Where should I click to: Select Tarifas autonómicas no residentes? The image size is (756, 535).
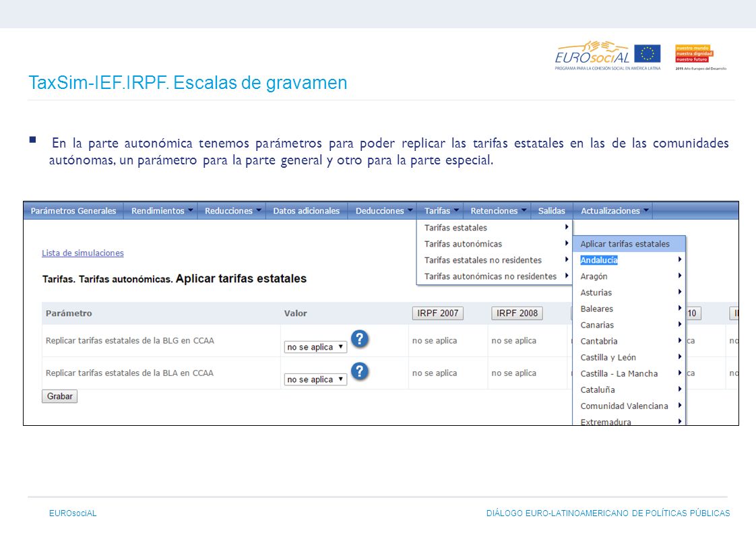tap(494, 276)
